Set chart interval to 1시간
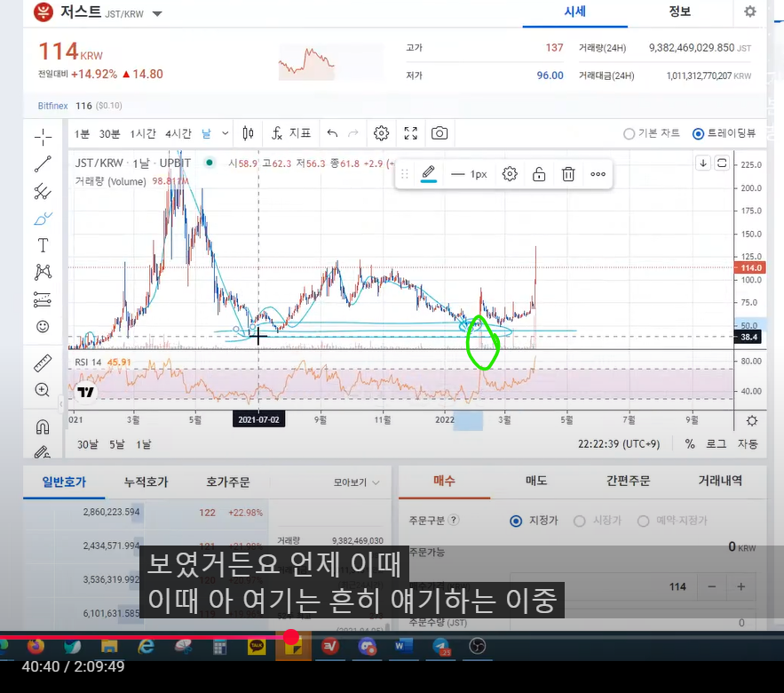 click(143, 134)
